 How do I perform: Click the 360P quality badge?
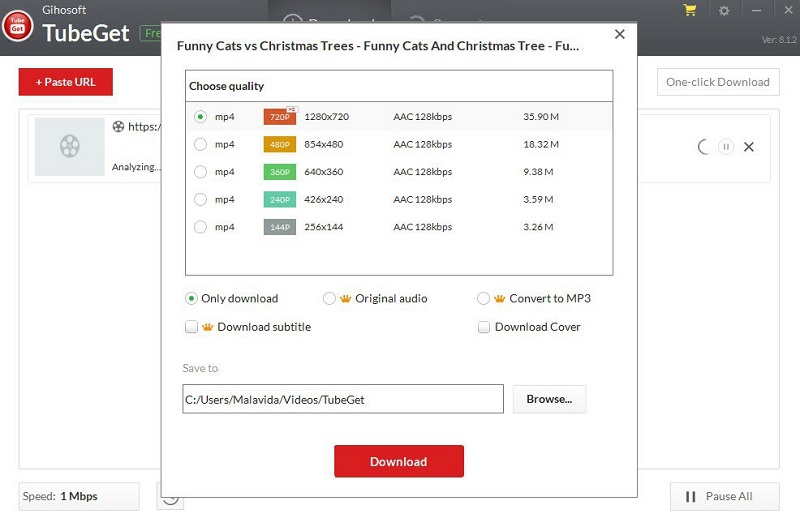tap(280, 172)
